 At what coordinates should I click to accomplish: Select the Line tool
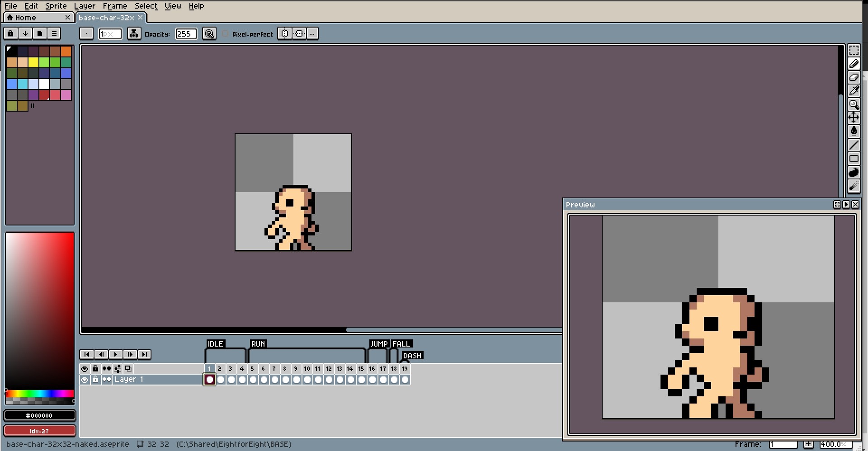[854, 145]
